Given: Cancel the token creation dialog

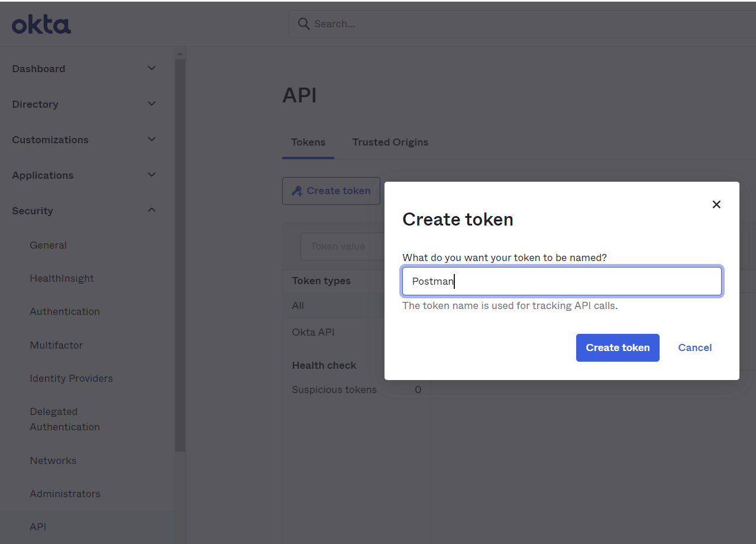Looking at the screenshot, I should pos(694,347).
